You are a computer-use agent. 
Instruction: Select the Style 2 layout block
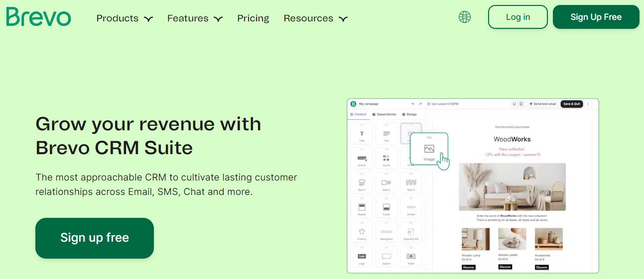click(x=386, y=183)
